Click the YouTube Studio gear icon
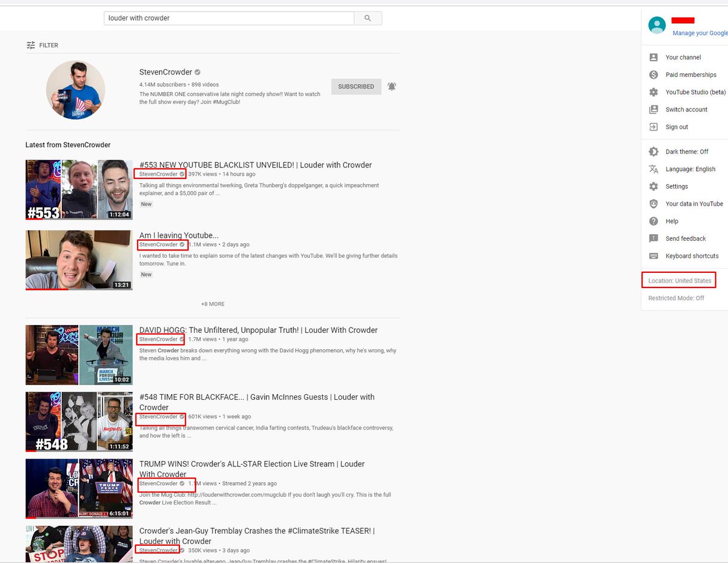This screenshot has height=564, width=728. click(x=653, y=92)
